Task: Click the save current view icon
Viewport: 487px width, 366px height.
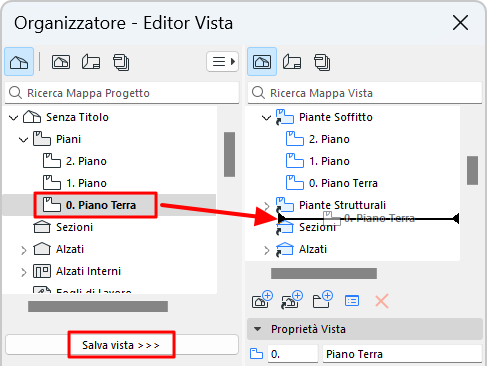Action: 262,299
